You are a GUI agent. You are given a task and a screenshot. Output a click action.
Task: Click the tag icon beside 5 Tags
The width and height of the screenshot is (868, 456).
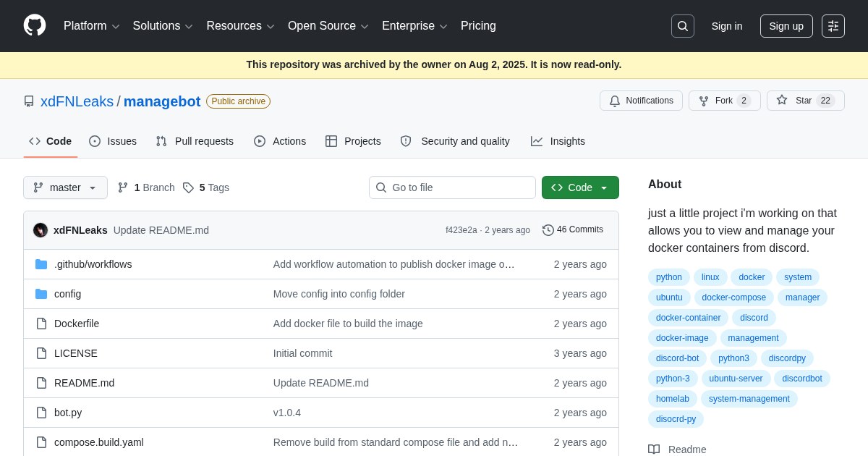click(x=188, y=187)
